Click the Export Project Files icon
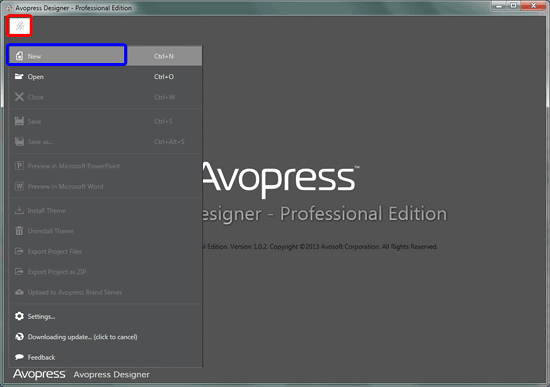The width and height of the screenshot is (550, 387). click(19, 251)
